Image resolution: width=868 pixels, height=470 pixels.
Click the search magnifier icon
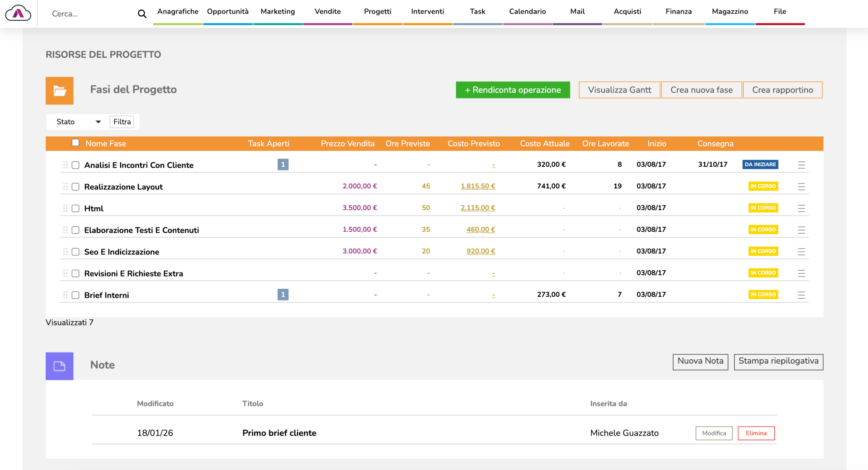142,14
